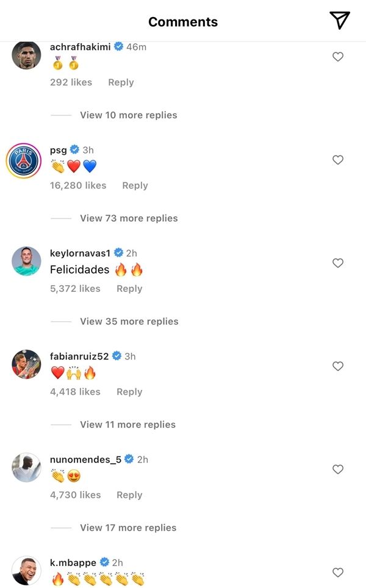The width and height of the screenshot is (366, 588).
Task: Reply to keylornavas1's comment
Action: click(x=129, y=289)
